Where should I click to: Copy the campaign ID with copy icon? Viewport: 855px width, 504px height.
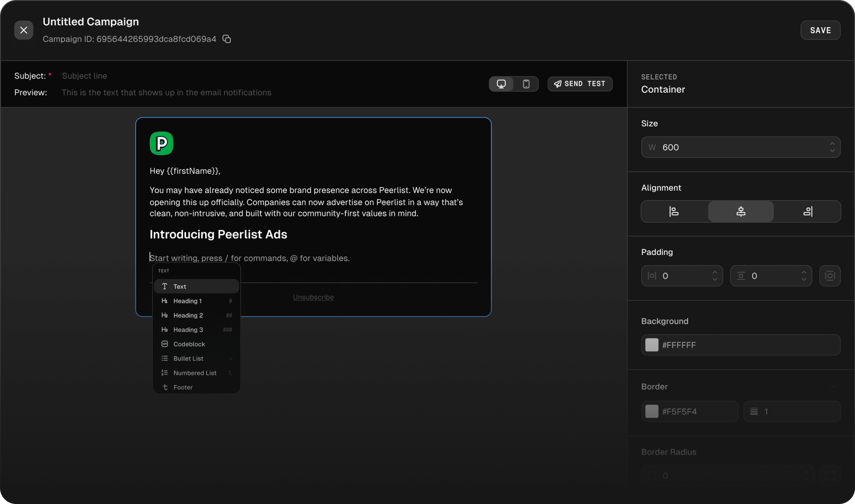pyautogui.click(x=227, y=39)
